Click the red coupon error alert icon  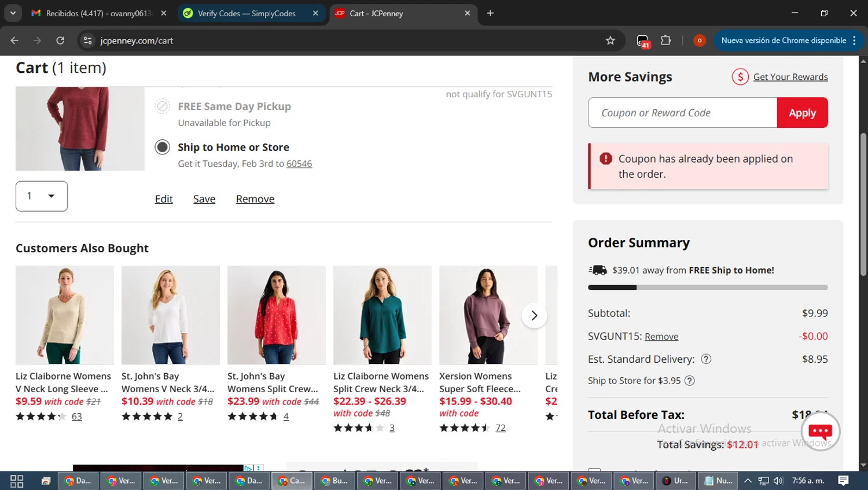[606, 159]
